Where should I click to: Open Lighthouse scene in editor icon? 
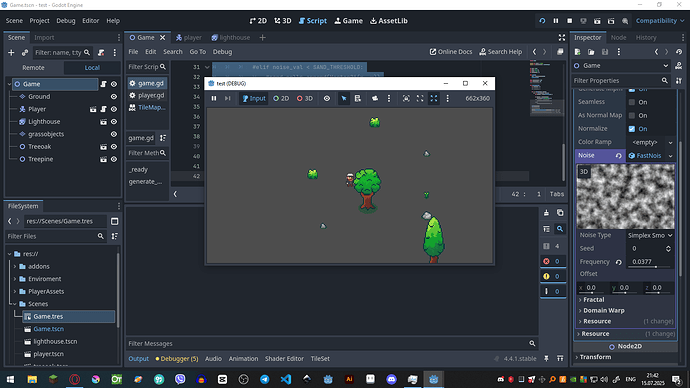click(103, 122)
